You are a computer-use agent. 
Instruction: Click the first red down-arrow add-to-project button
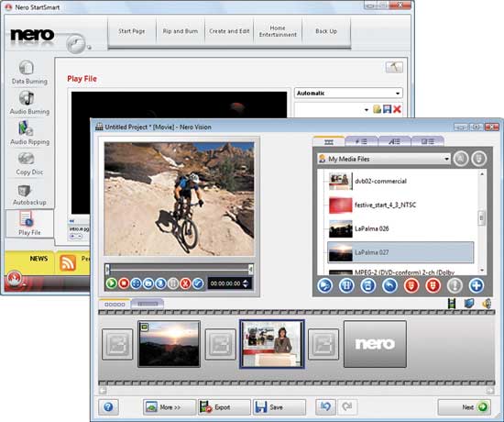pyautogui.click(x=411, y=285)
